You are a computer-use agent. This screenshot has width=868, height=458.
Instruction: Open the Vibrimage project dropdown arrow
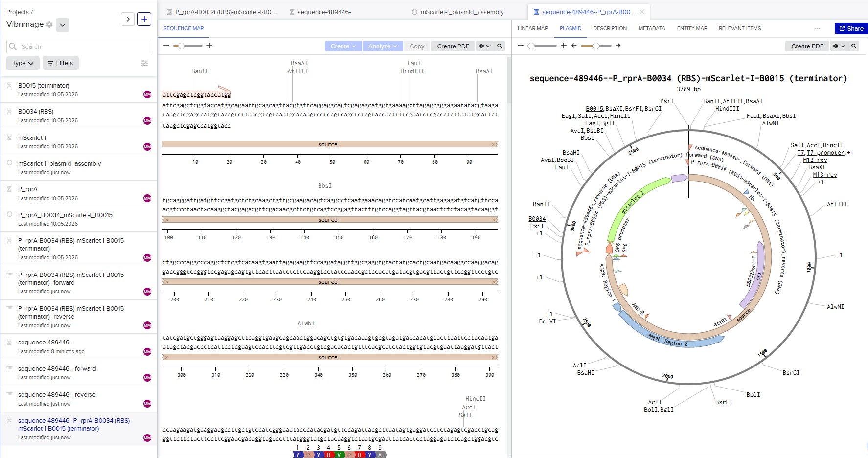click(63, 25)
